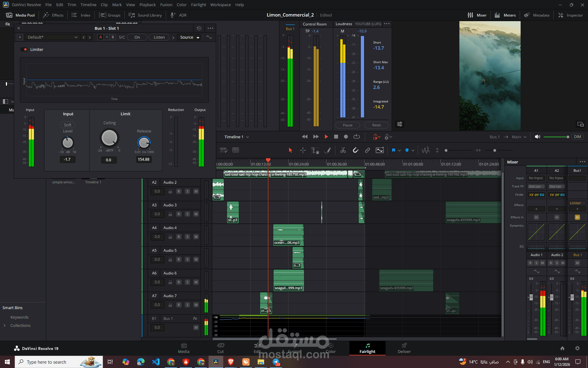Click the link clips chain icon
This screenshot has width=588, height=368.
(367, 150)
